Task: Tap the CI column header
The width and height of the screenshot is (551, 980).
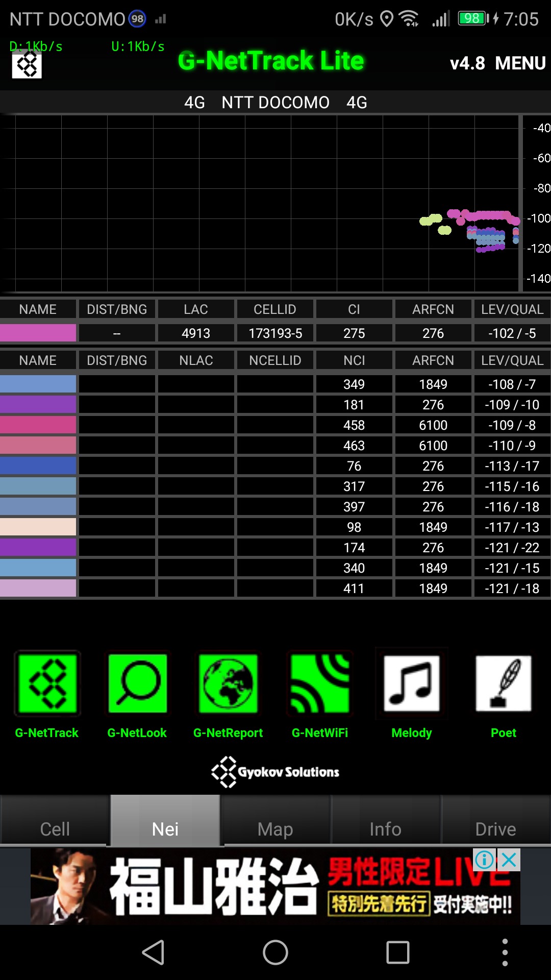Action: (x=354, y=309)
